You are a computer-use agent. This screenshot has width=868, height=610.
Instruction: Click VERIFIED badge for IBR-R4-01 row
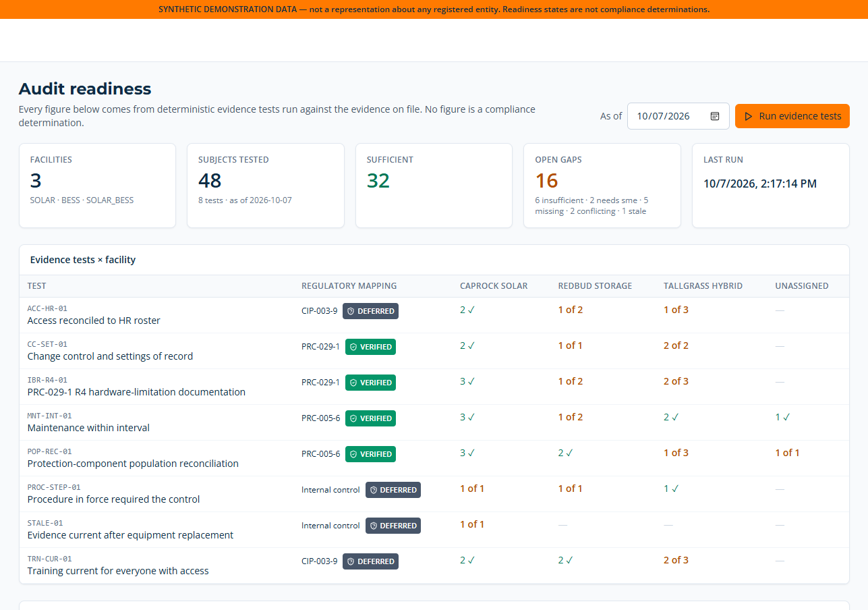pyautogui.click(x=370, y=383)
